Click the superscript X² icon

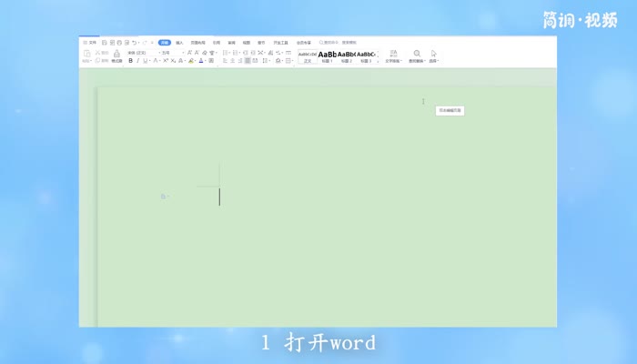point(166,61)
